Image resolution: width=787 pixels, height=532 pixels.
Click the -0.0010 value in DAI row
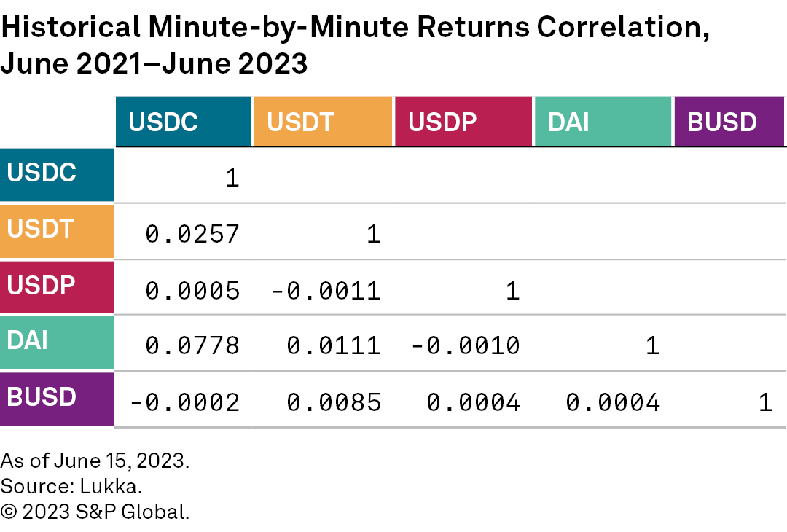(466, 345)
